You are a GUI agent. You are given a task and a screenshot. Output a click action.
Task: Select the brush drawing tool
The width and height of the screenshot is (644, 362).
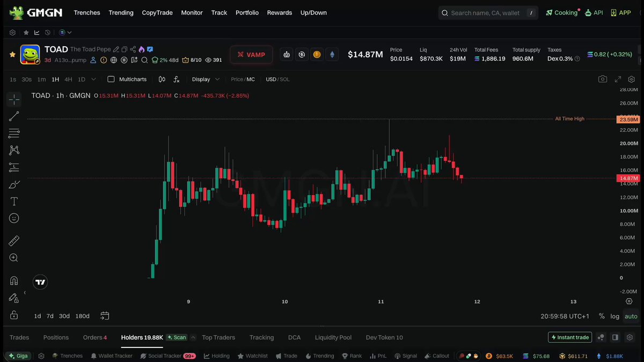pos(14,184)
